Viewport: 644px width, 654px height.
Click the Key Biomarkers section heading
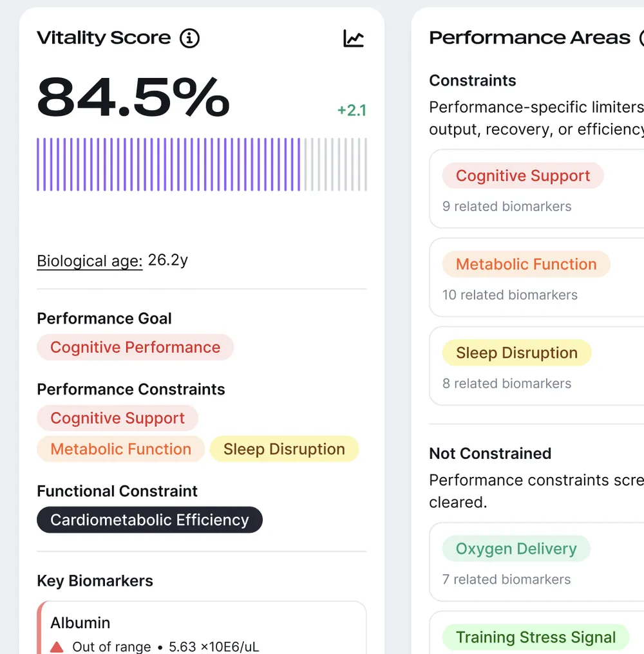[x=95, y=581]
